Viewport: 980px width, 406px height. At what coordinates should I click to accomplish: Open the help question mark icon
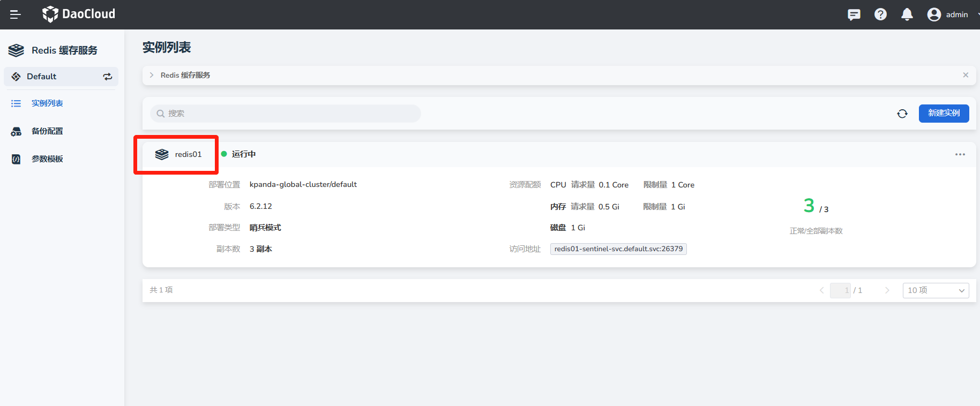click(x=880, y=14)
